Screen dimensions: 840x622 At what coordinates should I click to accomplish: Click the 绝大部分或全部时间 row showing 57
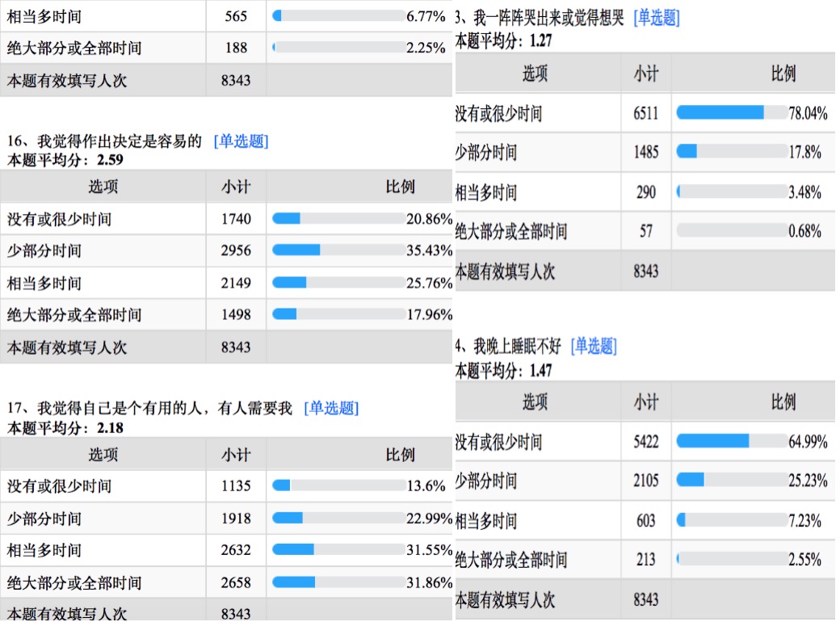click(x=645, y=231)
